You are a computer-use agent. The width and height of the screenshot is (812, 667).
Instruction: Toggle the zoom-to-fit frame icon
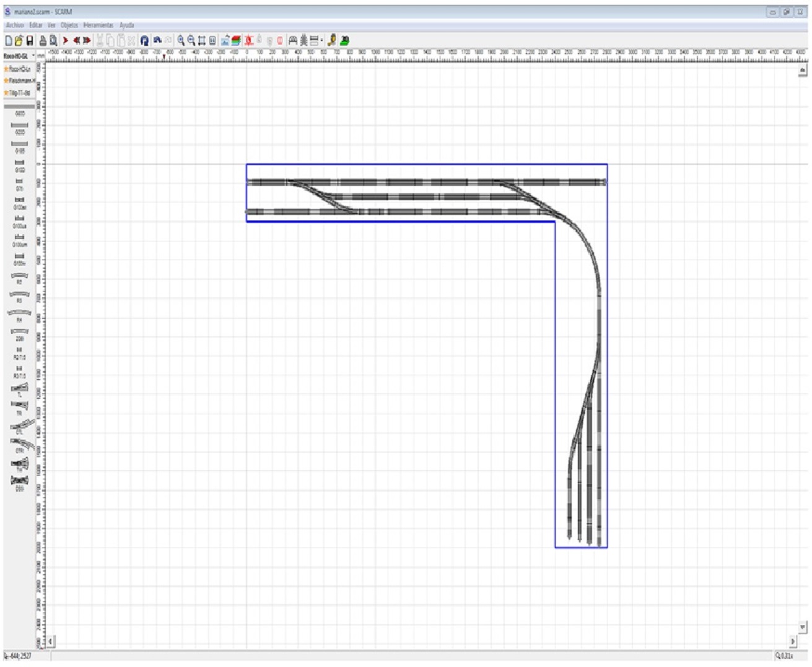(x=202, y=40)
